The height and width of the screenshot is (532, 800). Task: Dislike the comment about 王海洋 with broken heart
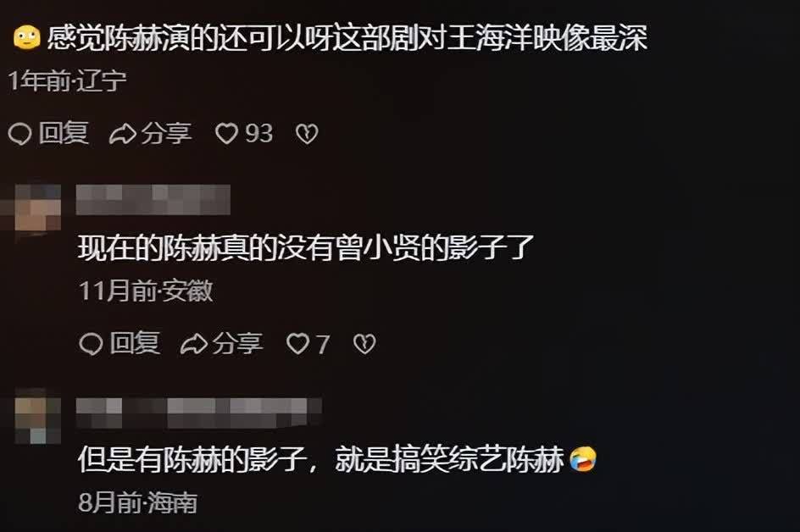click(307, 134)
